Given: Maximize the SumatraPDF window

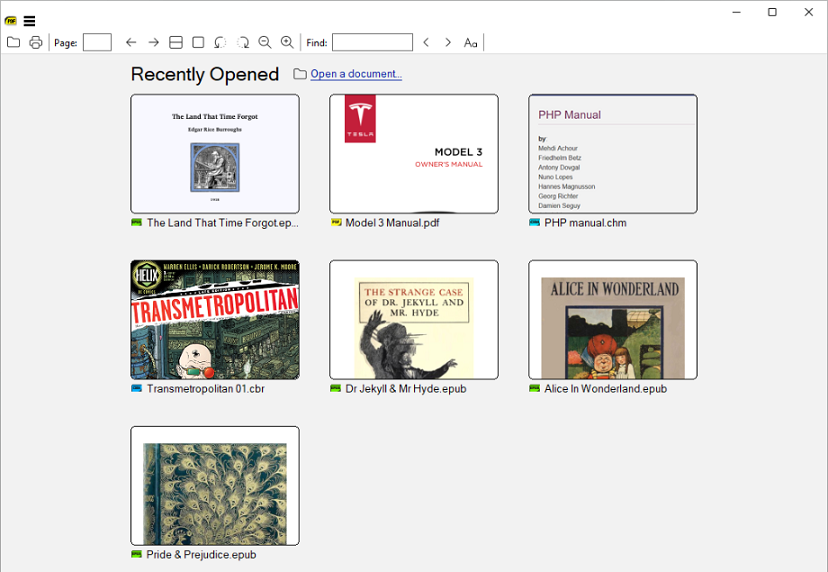Looking at the screenshot, I should tap(772, 12).
